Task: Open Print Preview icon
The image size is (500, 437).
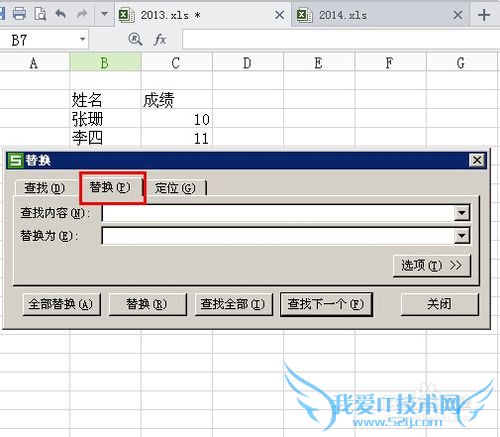Action: [40, 14]
